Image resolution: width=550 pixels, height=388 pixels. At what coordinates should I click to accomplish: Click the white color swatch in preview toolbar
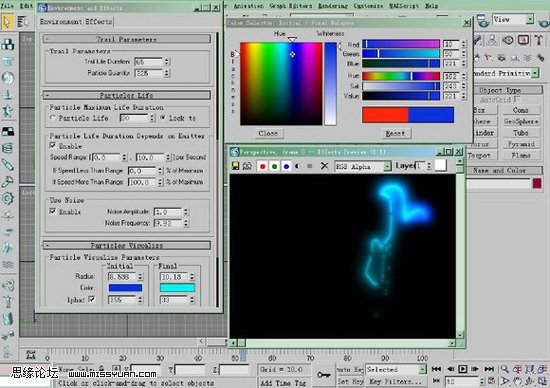click(x=441, y=165)
